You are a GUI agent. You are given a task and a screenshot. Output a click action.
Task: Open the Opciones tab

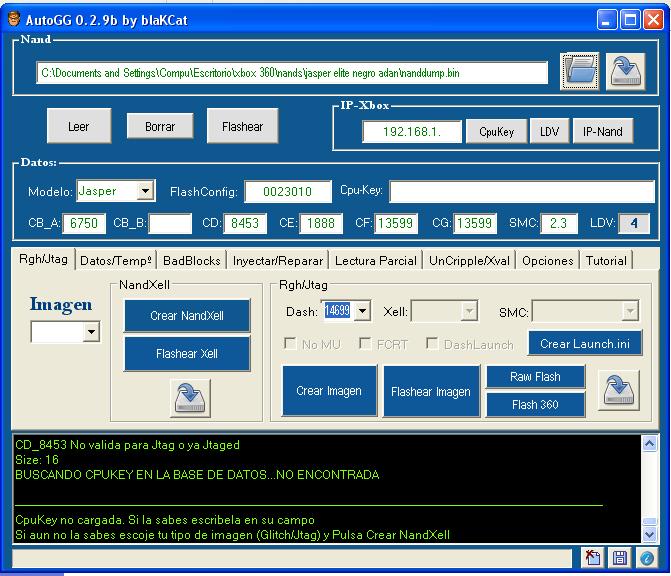coord(547,261)
